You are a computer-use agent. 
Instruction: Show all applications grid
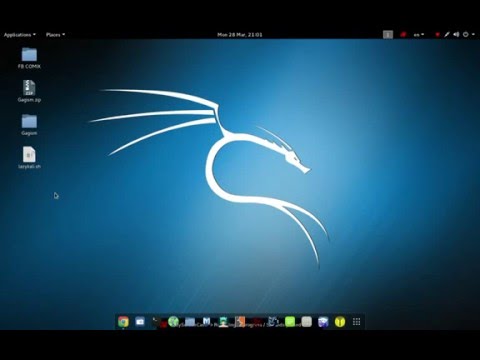point(356,322)
